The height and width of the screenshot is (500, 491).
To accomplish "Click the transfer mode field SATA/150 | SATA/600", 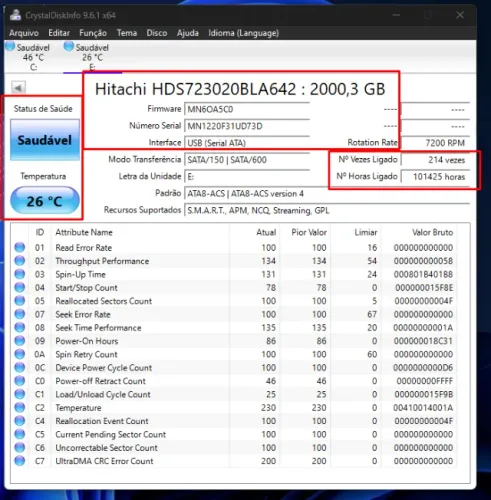I will [x=247, y=160].
